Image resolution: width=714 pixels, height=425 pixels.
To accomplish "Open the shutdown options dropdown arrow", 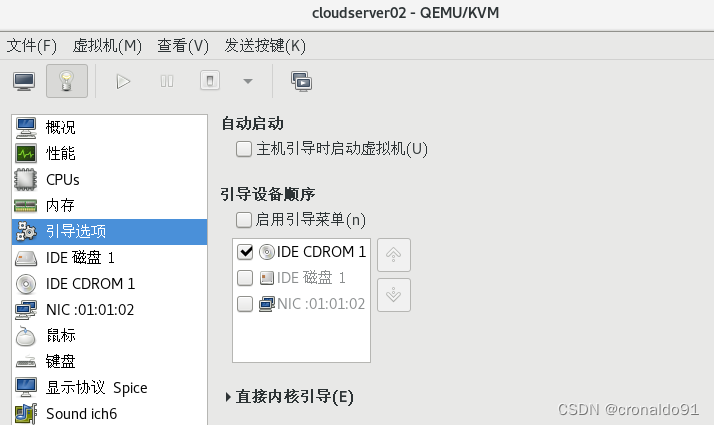I will click(248, 82).
